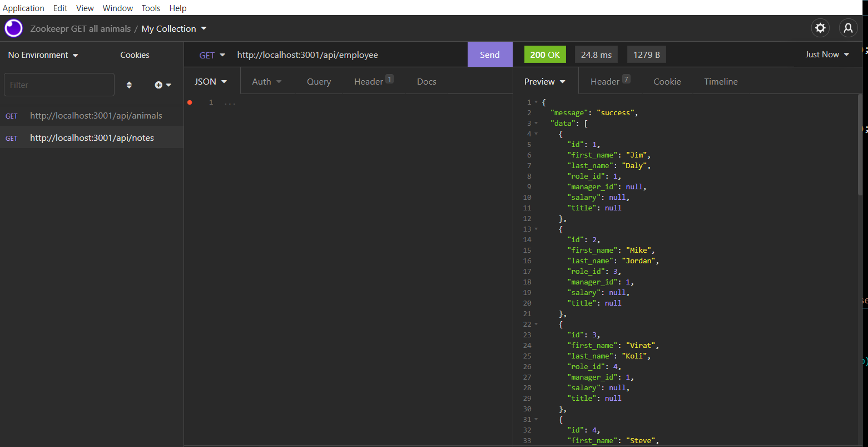This screenshot has height=447, width=868.
Task: Open preferences via the gear icon
Action: (820, 28)
